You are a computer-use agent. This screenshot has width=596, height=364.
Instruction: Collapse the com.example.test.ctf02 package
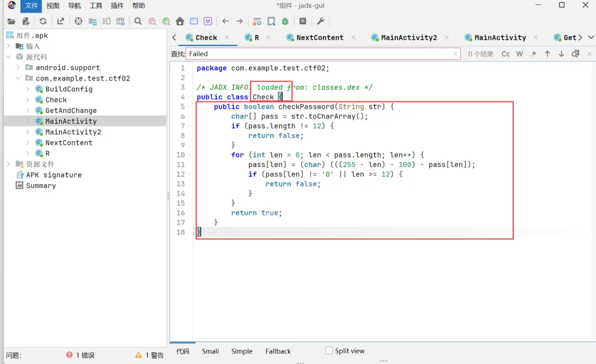point(18,78)
